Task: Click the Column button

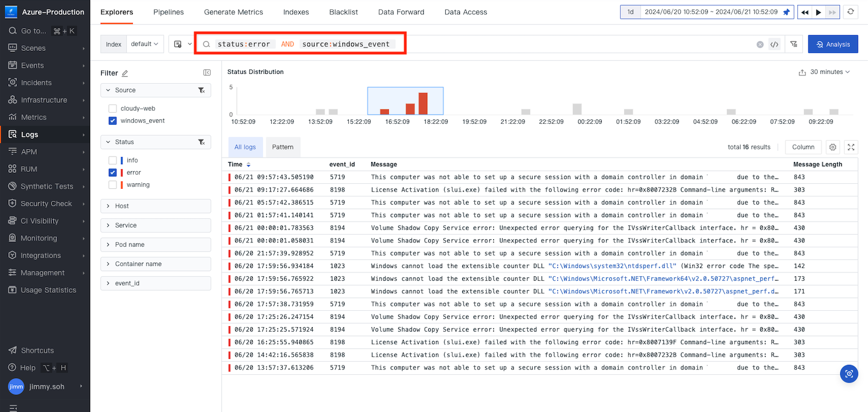Action: click(803, 147)
